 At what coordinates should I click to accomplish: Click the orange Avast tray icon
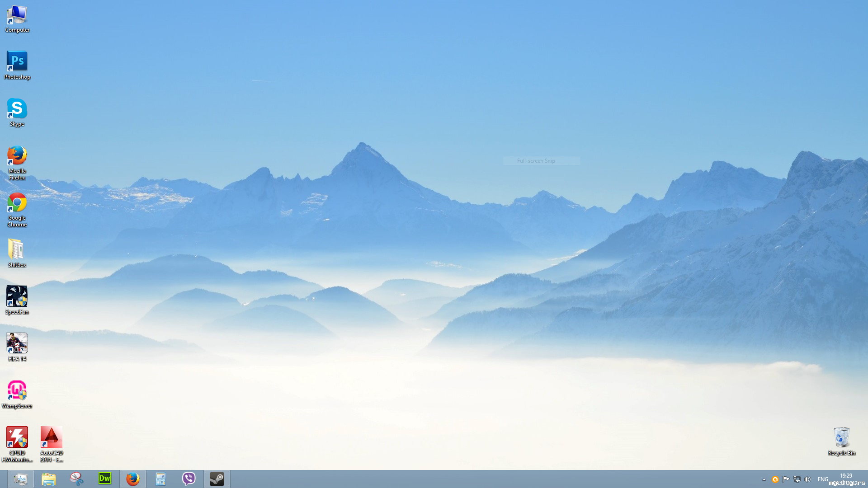coord(775,479)
